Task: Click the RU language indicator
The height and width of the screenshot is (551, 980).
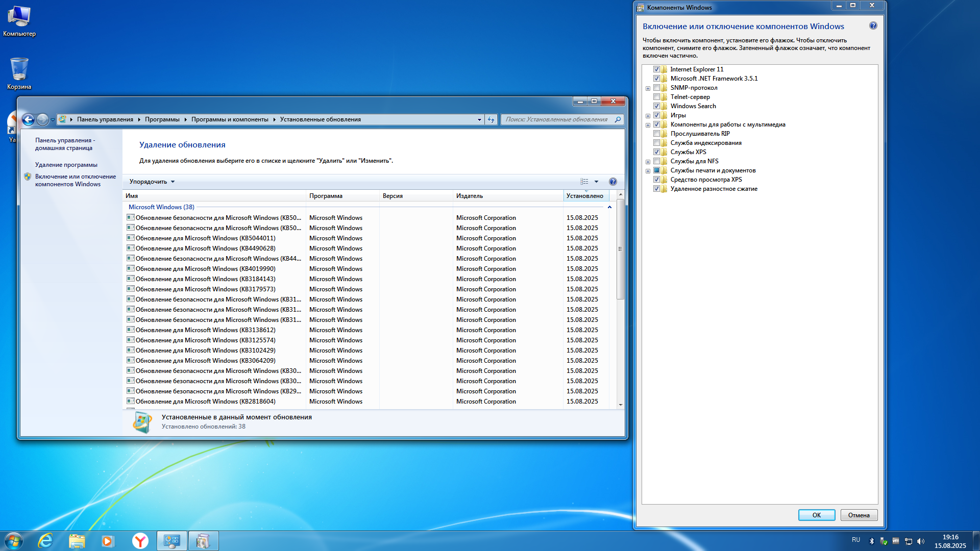Action: 856,540
